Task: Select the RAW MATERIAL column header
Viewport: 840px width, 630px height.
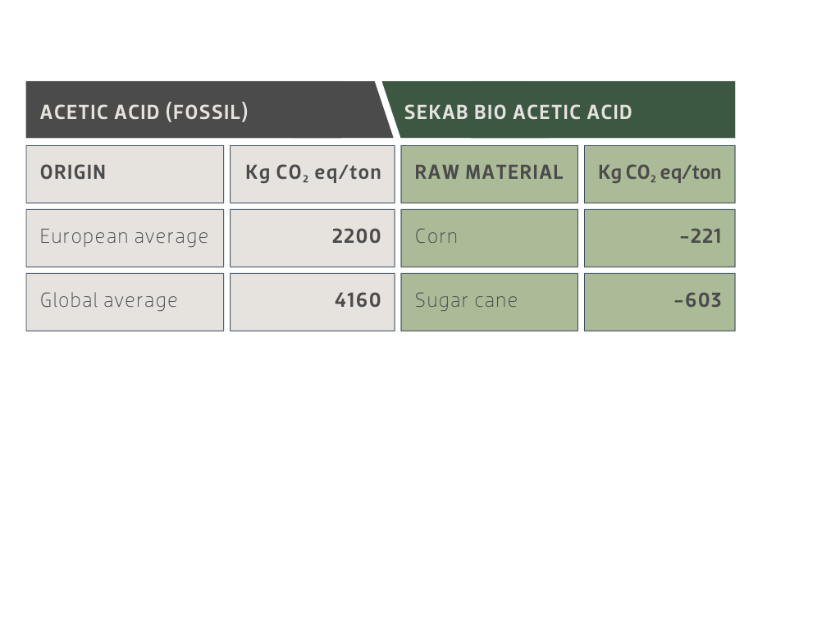Action: (489, 173)
